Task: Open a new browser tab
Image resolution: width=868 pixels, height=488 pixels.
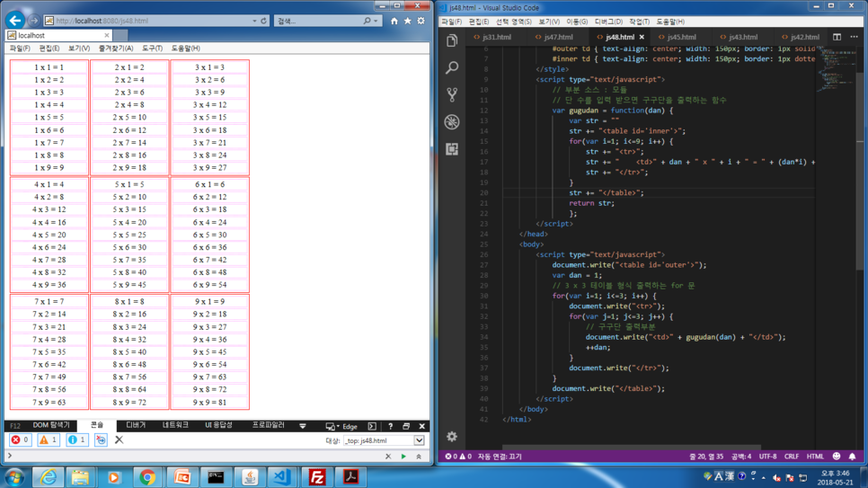Action: (120, 35)
